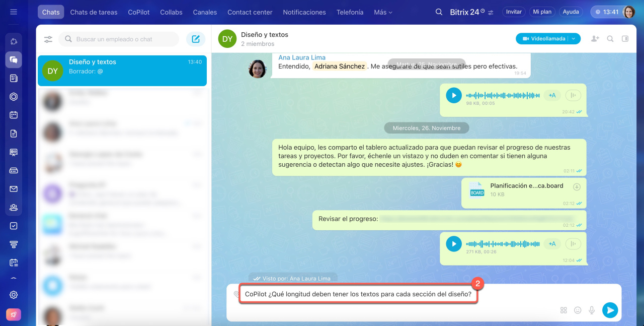Expand the Videollamada dropdown arrow
Viewport: 644px width, 326px height.
point(574,39)
